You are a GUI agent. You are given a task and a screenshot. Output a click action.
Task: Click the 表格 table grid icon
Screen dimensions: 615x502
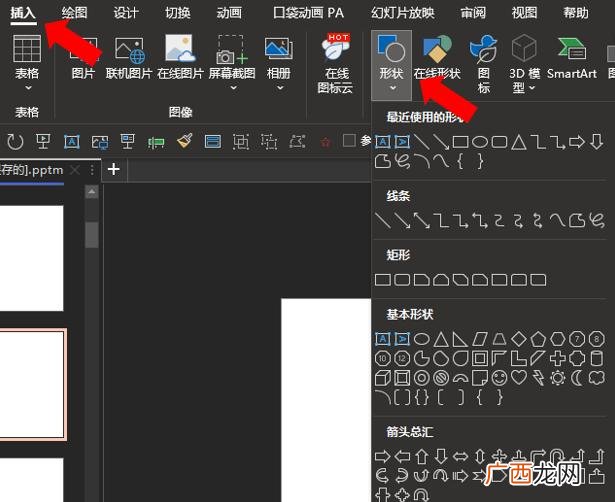point(27,49)
